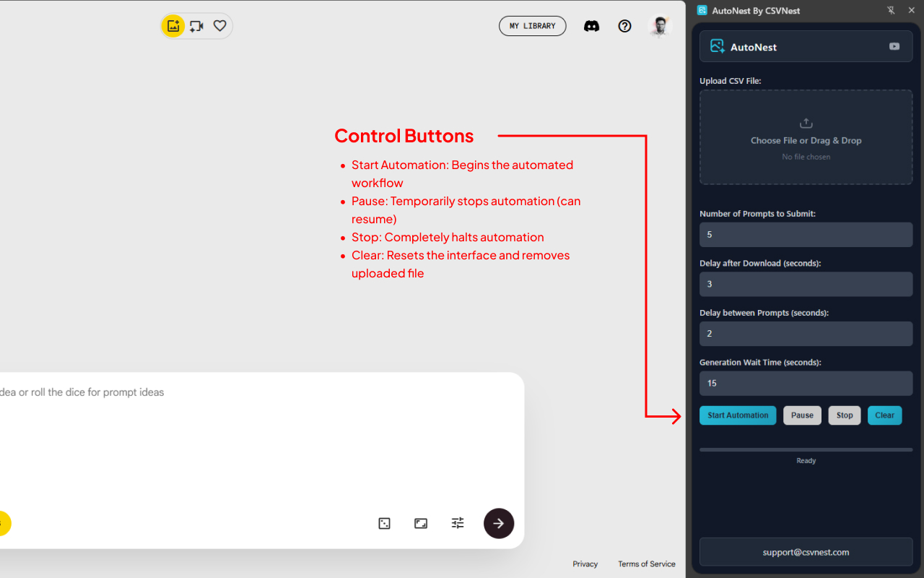The width and height of the screenshot is (924, 578).
Task: Click the upload icon in the drop zone
Action: click(806, 124)
